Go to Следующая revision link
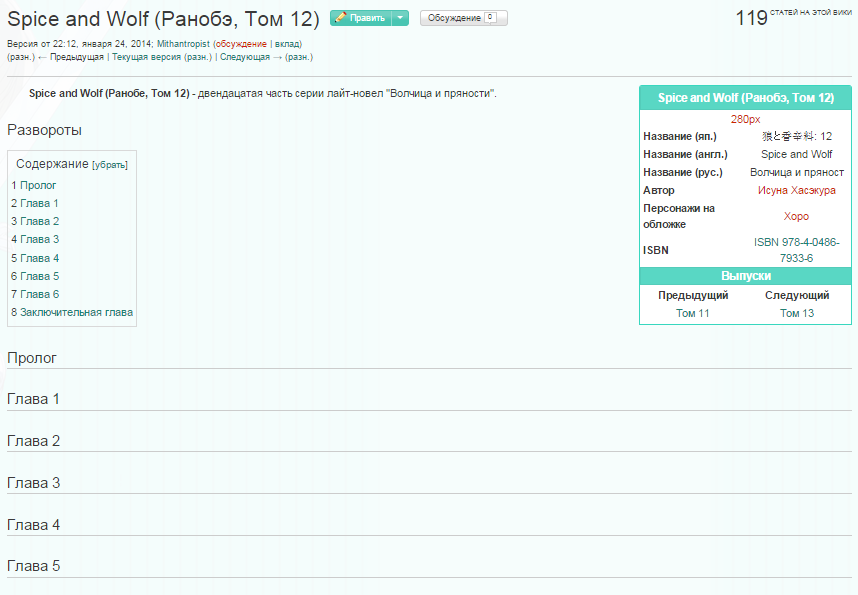 (245, 57)
